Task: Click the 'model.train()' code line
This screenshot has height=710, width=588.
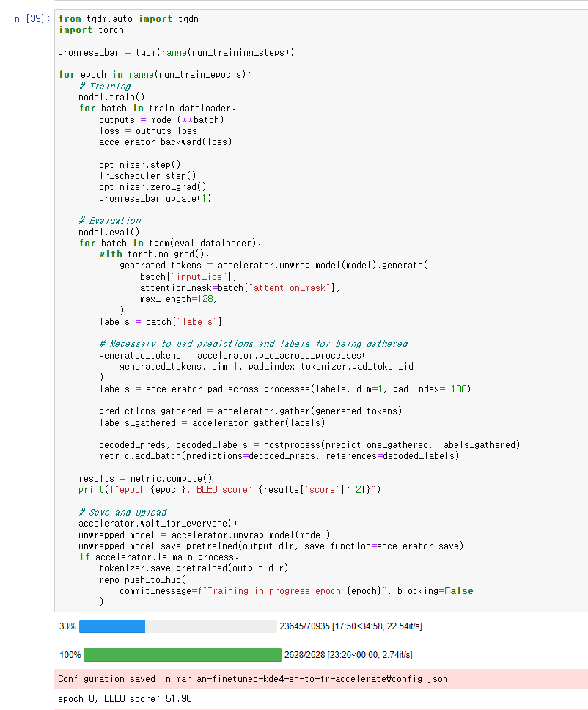Action: tap(111, 97)
